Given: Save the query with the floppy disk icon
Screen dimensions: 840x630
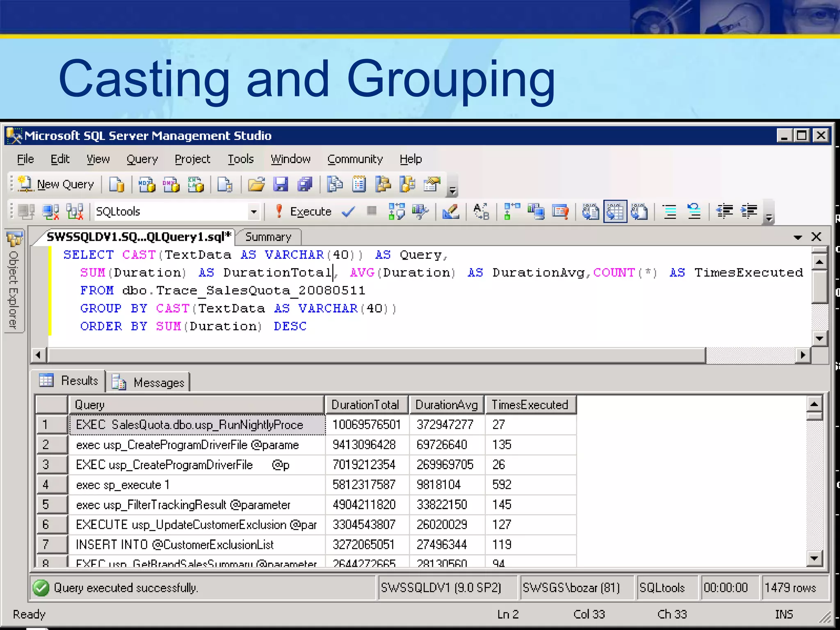Looking at the screenshot, I should tap(281, 185).
